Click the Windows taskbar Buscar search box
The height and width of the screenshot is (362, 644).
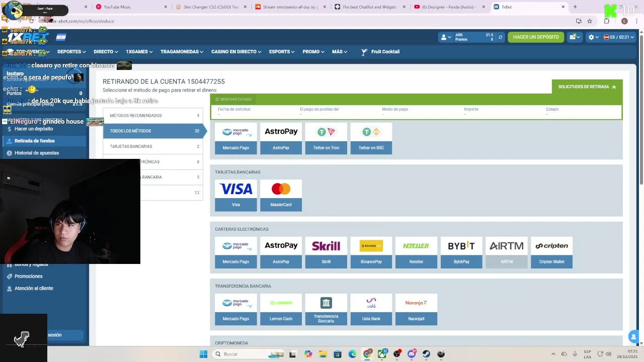click(x=248, y=354)
